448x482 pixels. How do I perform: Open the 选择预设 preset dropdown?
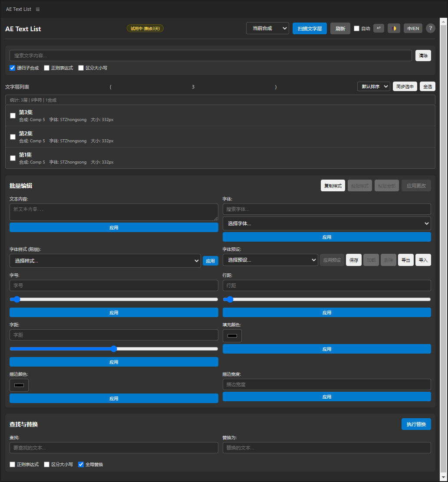270,260
